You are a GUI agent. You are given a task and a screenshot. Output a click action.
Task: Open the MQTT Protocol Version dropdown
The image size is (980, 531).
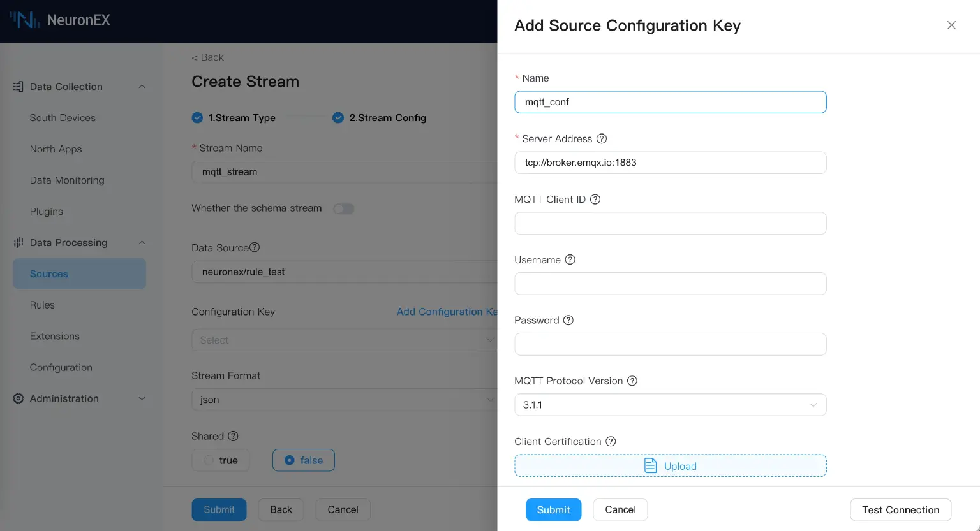click(670, 405)
